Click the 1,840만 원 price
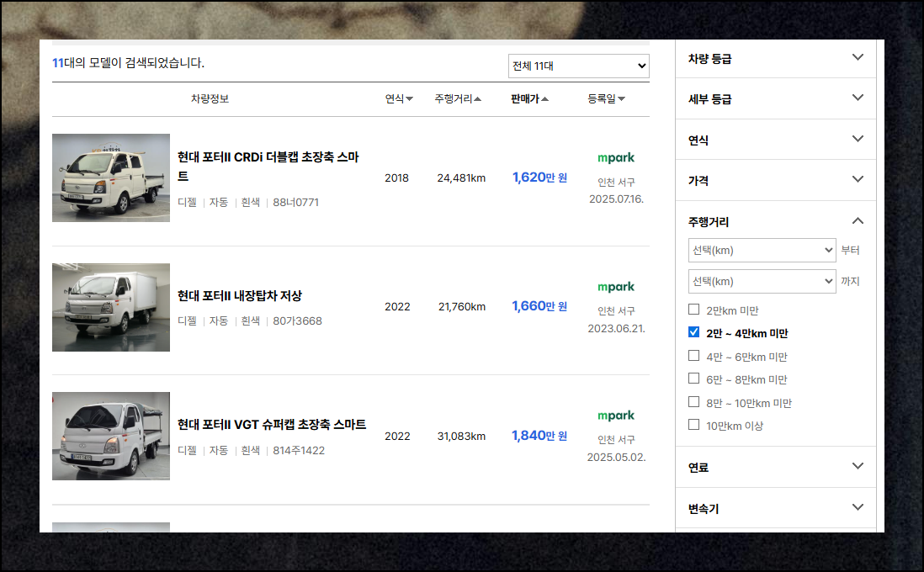 539,436
